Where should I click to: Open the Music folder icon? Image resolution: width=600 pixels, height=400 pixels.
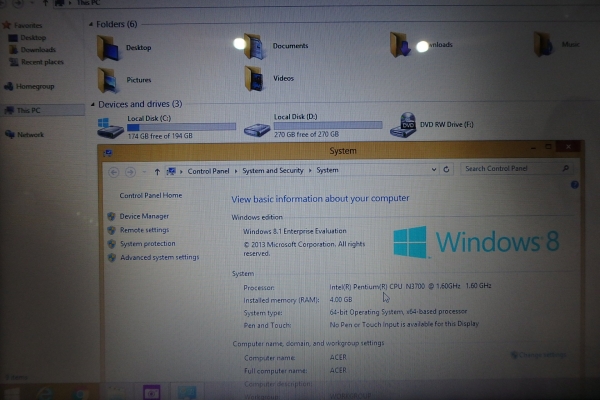tap(544, 44)
